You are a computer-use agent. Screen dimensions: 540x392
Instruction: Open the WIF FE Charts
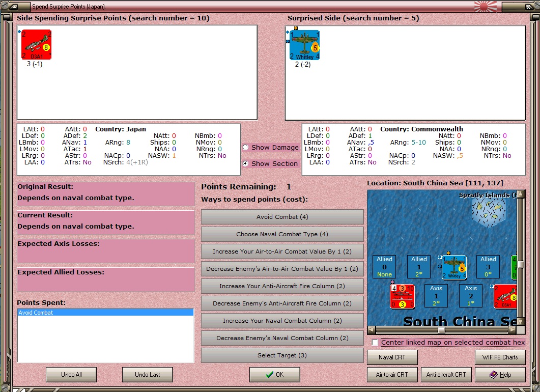(x=500, y=357)
